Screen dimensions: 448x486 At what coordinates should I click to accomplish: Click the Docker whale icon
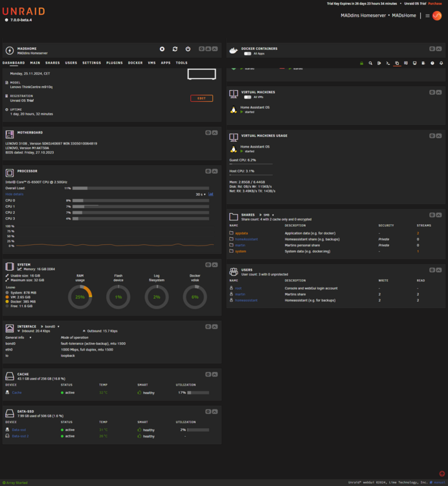[234, 51]
